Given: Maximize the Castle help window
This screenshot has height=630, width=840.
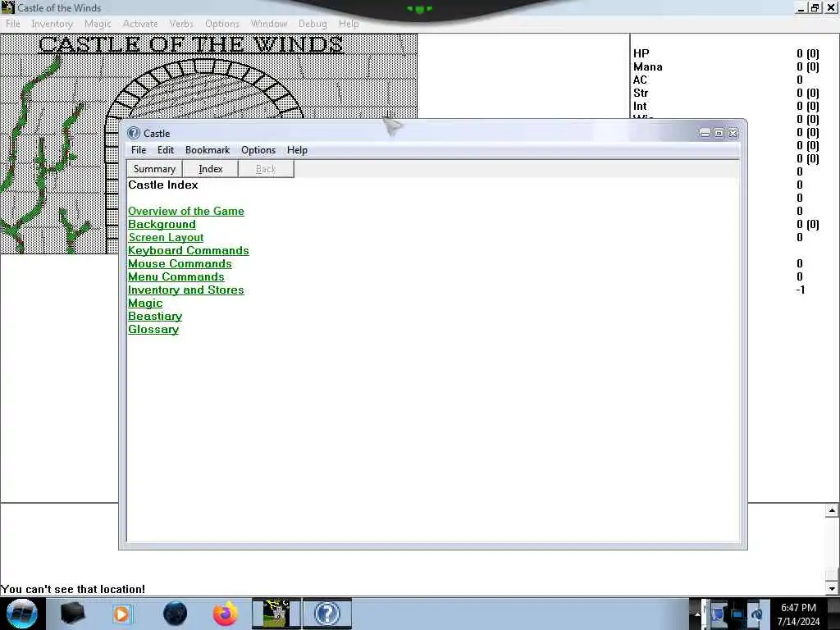Looking at the screenshot, I should point(719,134).
